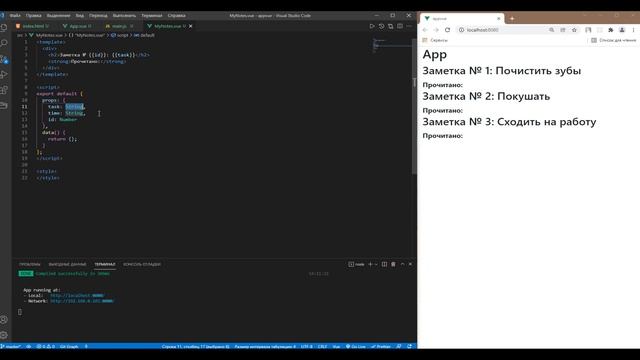Change the CRLF end of line sequence
Image resolution: width=640 pixels, height=360 pixels.
pyautogui.click(x=322, y=347)
